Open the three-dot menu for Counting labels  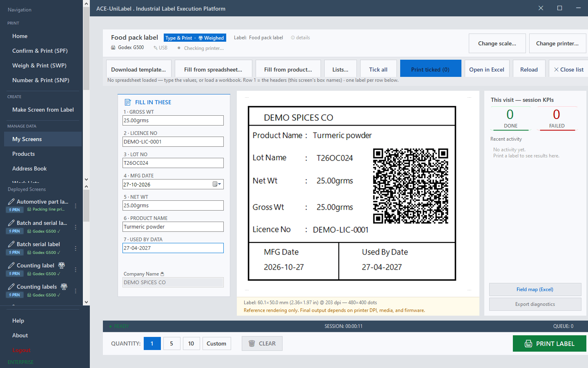[x=76, y=291]
